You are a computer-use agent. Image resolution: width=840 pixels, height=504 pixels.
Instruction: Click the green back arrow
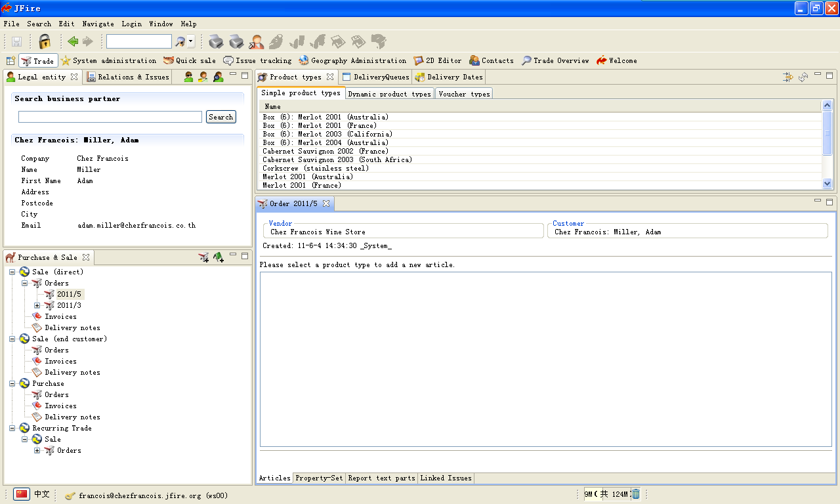[x=73, y=42]
